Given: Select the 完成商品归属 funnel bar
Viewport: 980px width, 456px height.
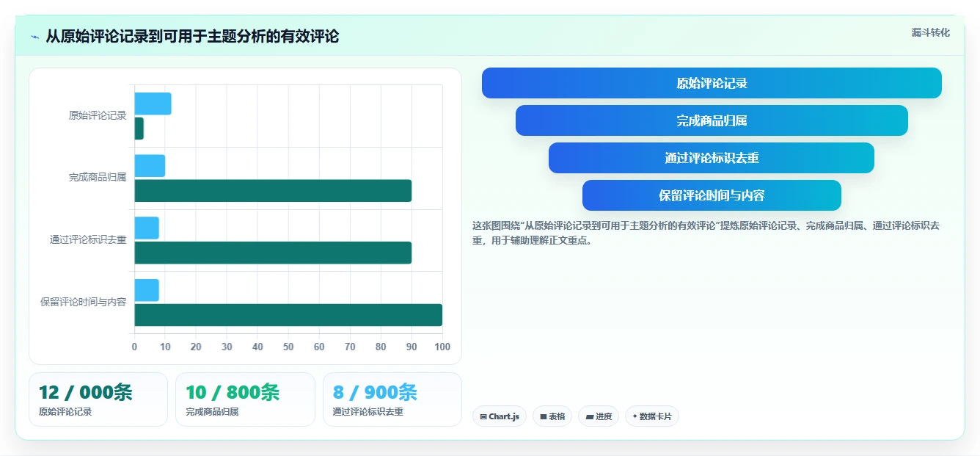Looking at the screenshot, I should point(712,120).
